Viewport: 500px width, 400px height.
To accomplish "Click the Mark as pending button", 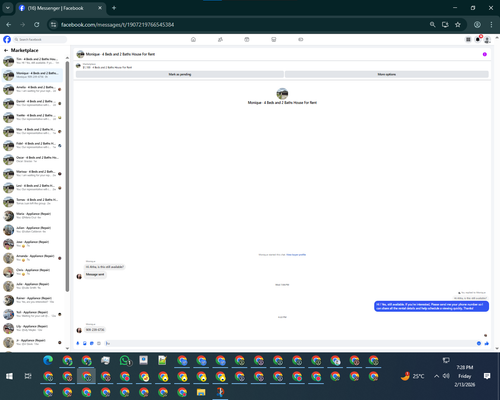I will (x=180, y=74).
